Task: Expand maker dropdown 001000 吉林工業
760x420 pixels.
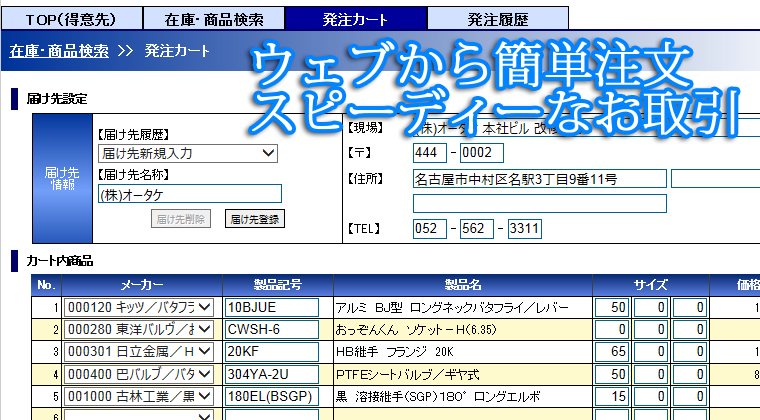Action: coord(139,395)
